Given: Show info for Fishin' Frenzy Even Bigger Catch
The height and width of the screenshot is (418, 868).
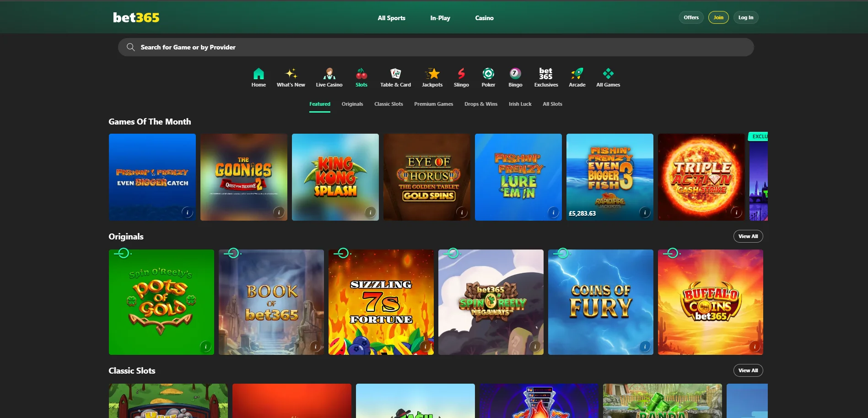Looking at the screenshot, I should (x=187, y=212).
